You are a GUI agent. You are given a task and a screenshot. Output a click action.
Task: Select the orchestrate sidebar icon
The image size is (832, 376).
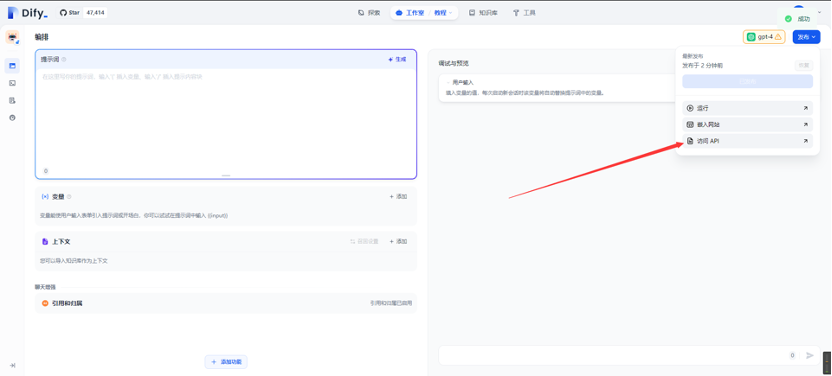point(12,66)
